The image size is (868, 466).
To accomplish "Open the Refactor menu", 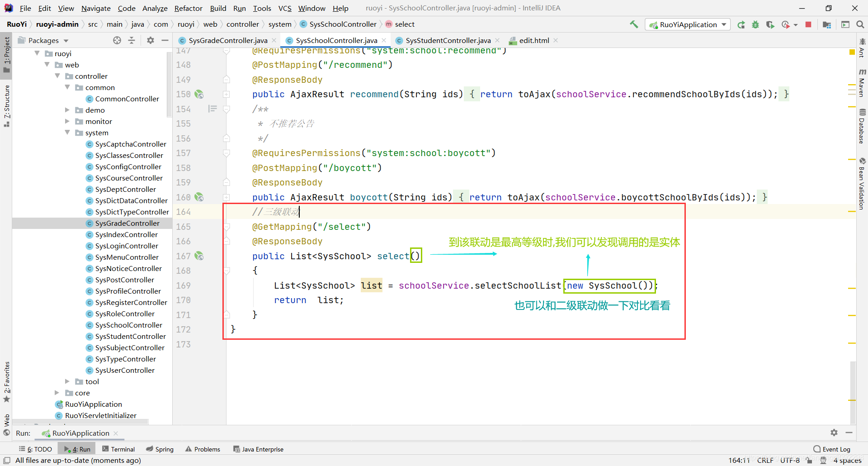I will pyautogui.click(x=188, y=8).
